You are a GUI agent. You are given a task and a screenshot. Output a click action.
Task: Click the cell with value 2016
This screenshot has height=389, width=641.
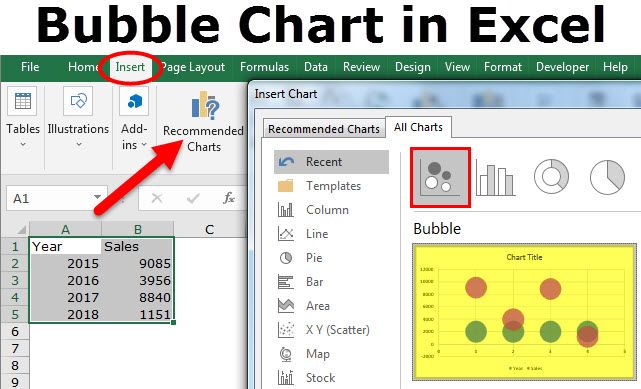coord(65,280)
